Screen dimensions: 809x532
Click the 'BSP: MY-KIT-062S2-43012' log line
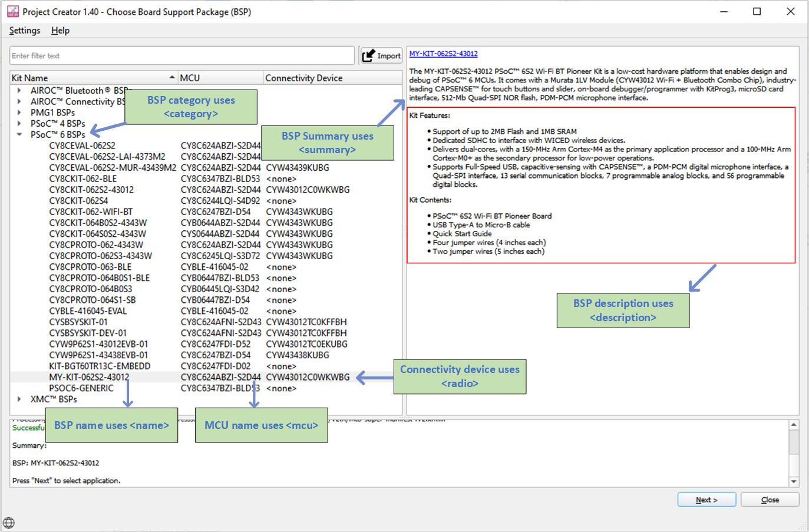tap(56, 463)
